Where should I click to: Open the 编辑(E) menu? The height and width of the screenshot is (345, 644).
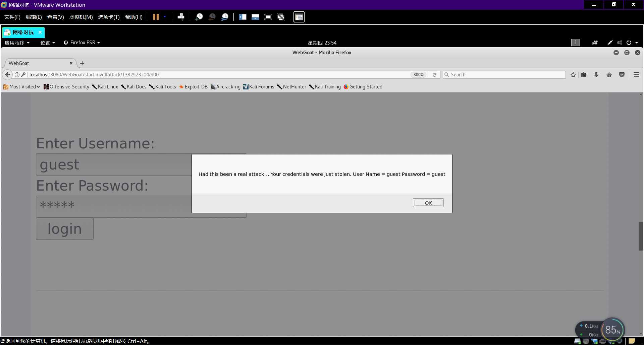(34, 17)
